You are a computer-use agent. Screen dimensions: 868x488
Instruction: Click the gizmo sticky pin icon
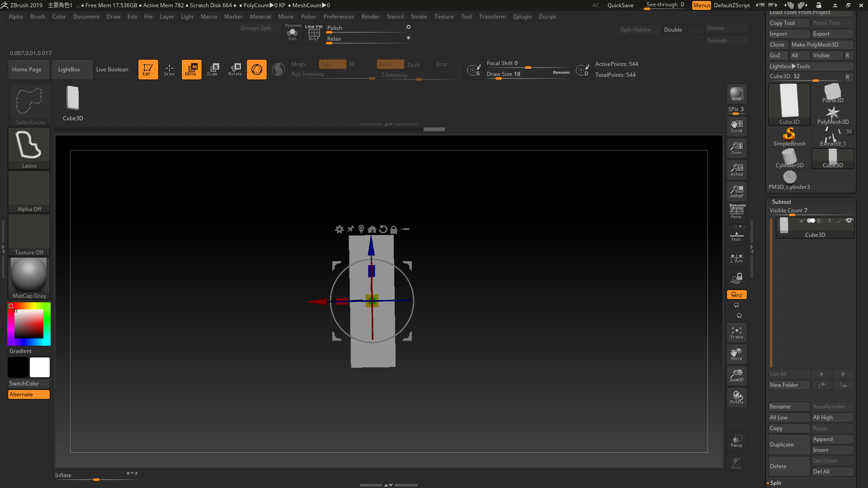[x=350, y=229]
